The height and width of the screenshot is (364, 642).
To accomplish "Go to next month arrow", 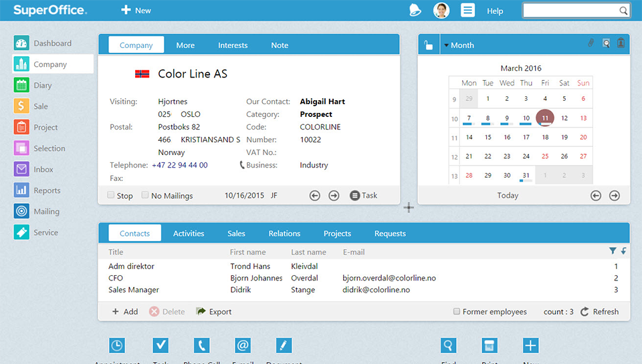I will [615, 196].
